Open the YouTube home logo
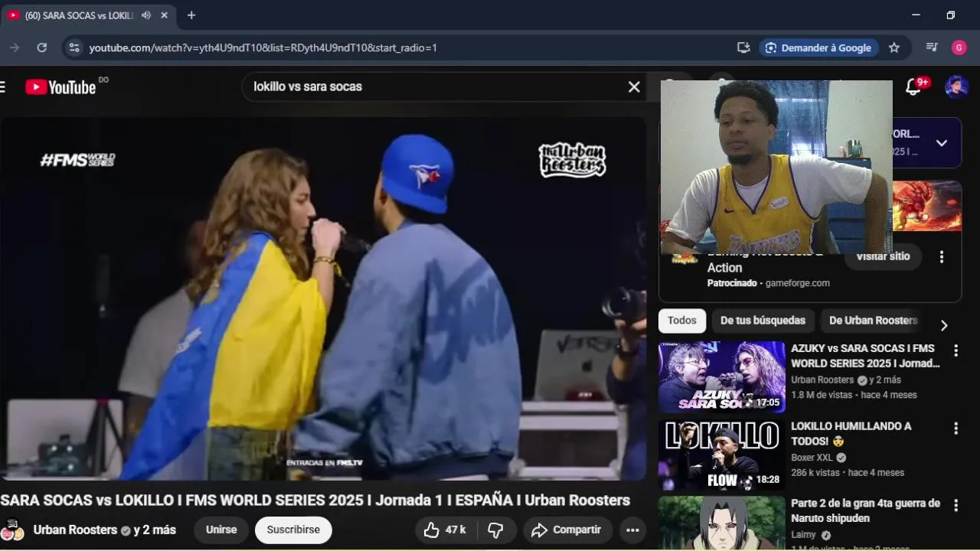This screenshot has width=980, height=551. (61, 86)
